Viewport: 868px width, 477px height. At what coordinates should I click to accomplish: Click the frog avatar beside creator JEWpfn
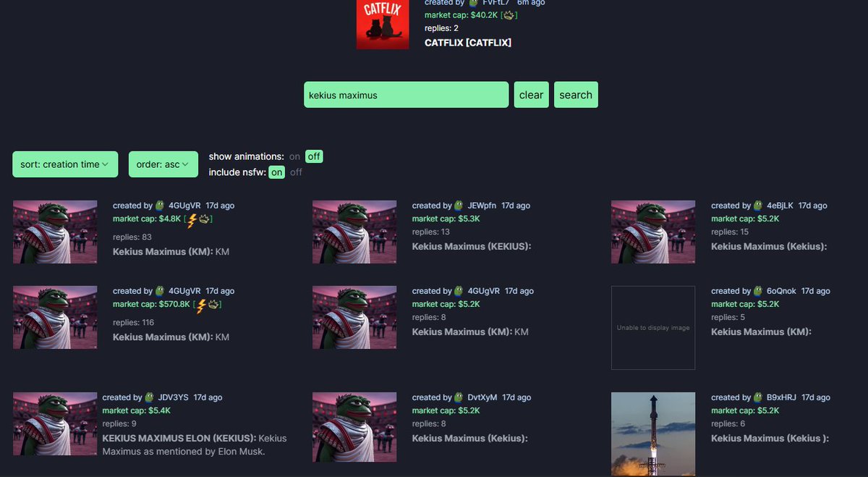459,206
